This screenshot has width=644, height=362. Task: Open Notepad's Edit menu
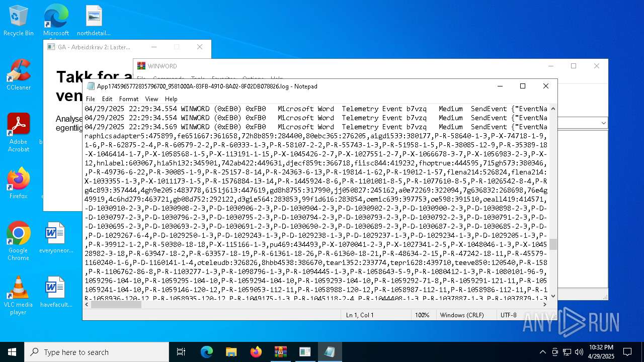point(107,99)
